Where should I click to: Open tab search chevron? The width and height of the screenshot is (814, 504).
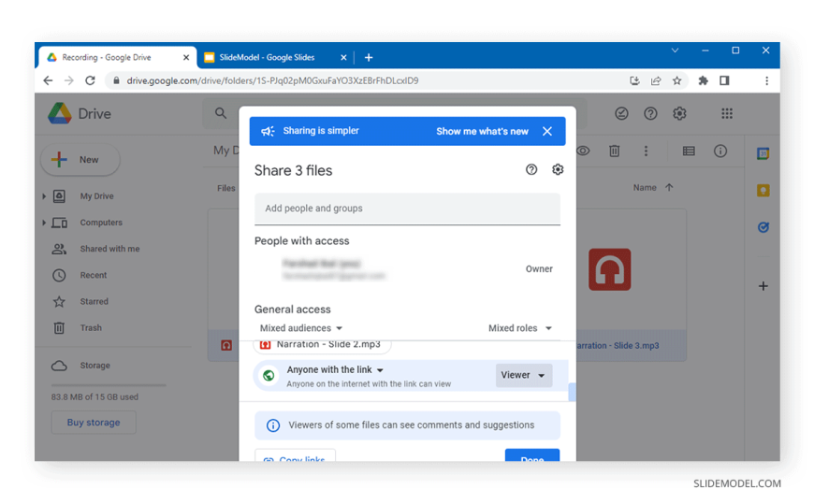[675, 50]
